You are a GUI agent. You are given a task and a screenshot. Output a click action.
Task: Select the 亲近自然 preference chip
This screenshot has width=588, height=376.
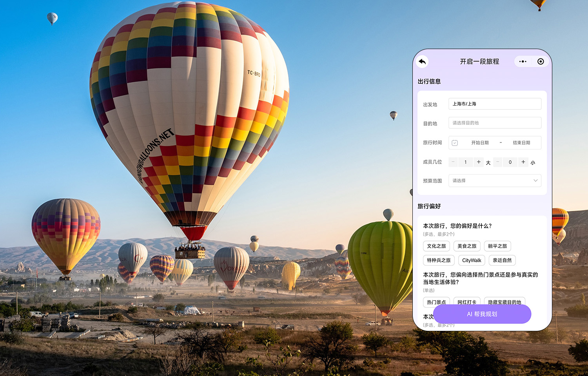click(x=502, y=260)
